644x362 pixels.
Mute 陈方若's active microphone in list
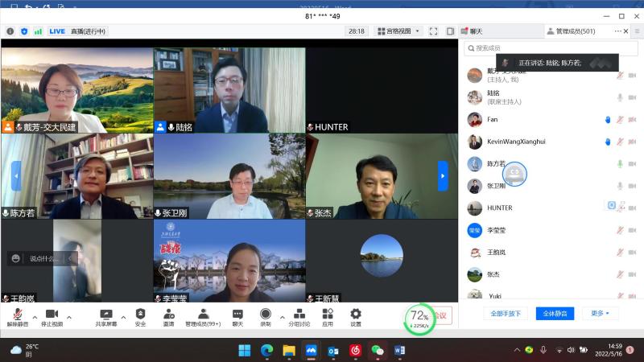tap(620, 164)
